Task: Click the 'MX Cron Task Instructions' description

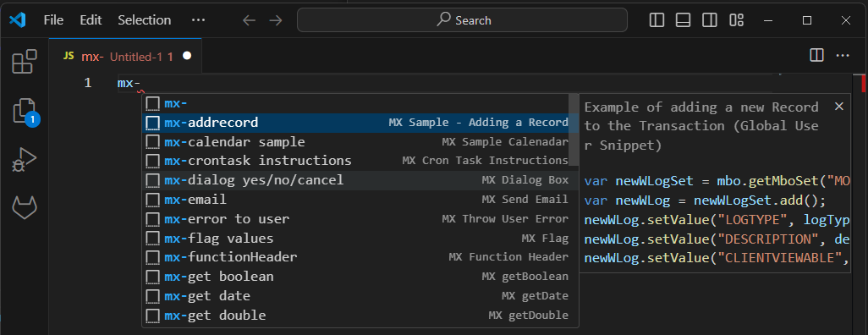Action: click(485, 161)
